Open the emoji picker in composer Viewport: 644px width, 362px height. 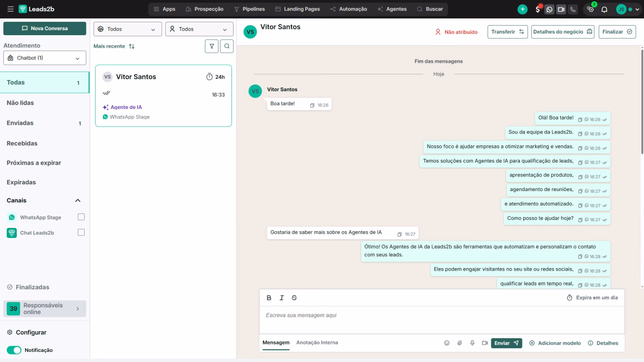[447, 343]
